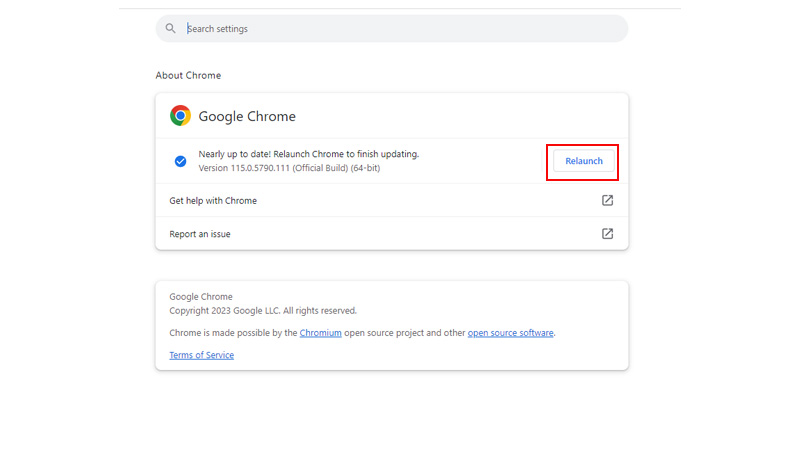Open the open source software link
This screenshot has height=450, width=800.
(x=510, y=333)
